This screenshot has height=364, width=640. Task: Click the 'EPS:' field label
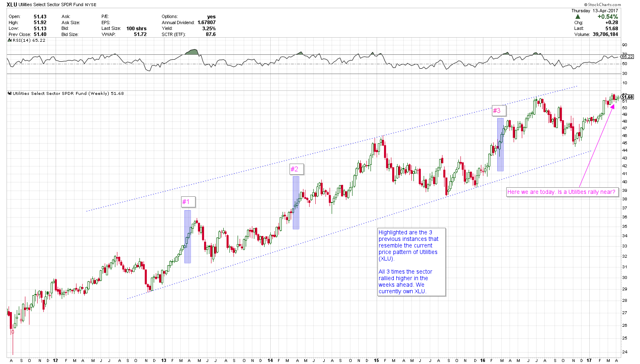point(106,22)
